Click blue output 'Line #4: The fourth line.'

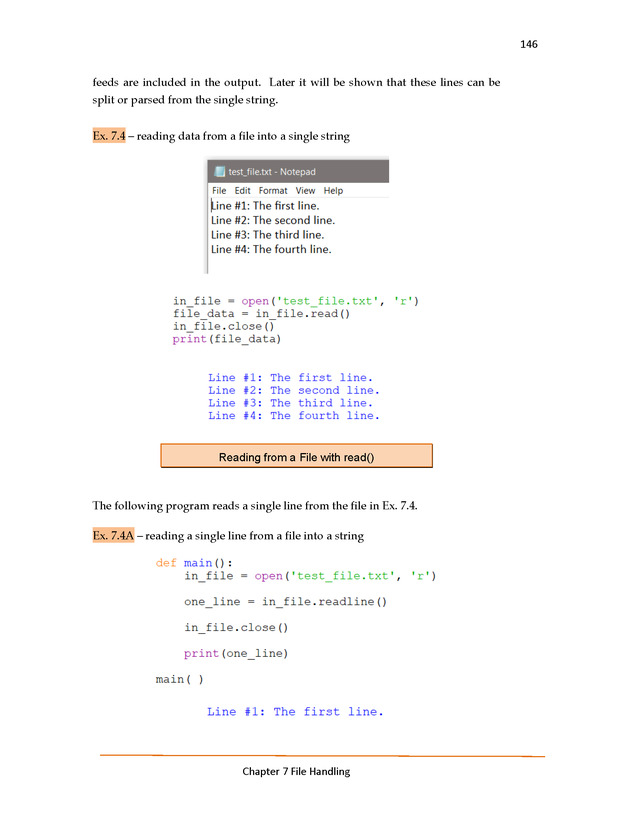(294, 416)
